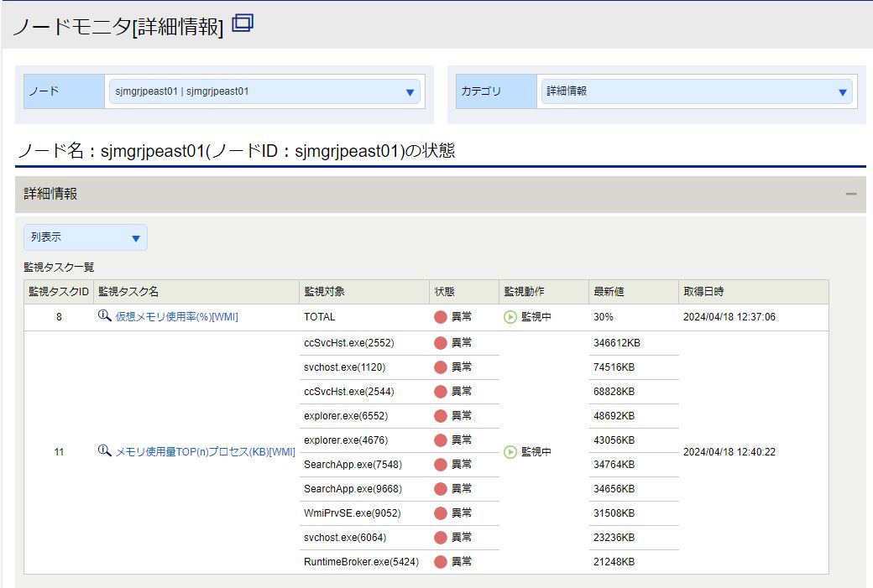Select timestamp 2024/04/18 12:37:06
873x588 pixels.
click(x=729, y=317)
